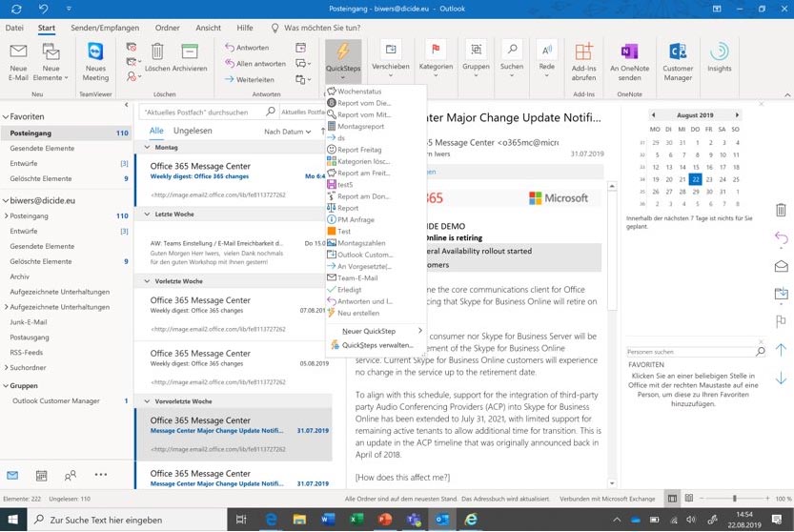
Task: Collapse the Gruppen section
Action: pyautogui.click(x=6, y=385)
